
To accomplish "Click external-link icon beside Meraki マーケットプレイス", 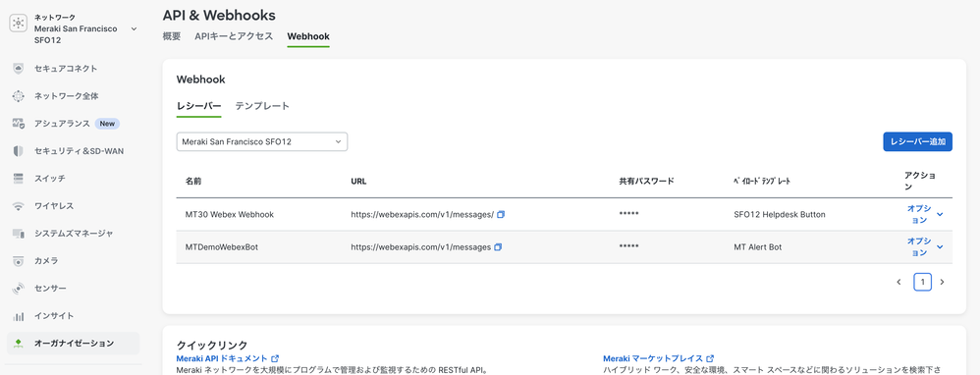I will tap(710, 358).
